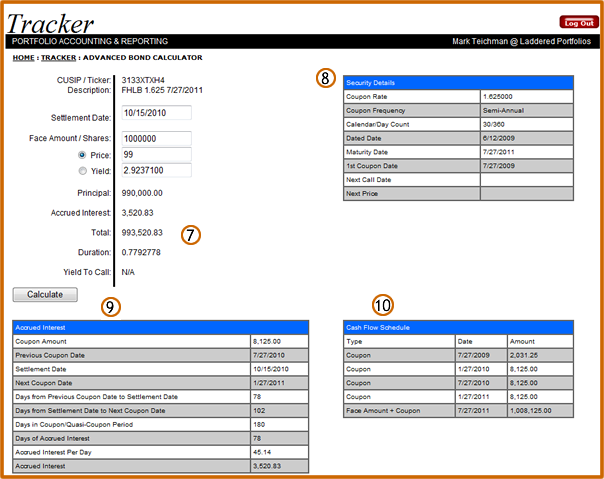Click the Yield input field showing 2.9237100

(156, 170)
